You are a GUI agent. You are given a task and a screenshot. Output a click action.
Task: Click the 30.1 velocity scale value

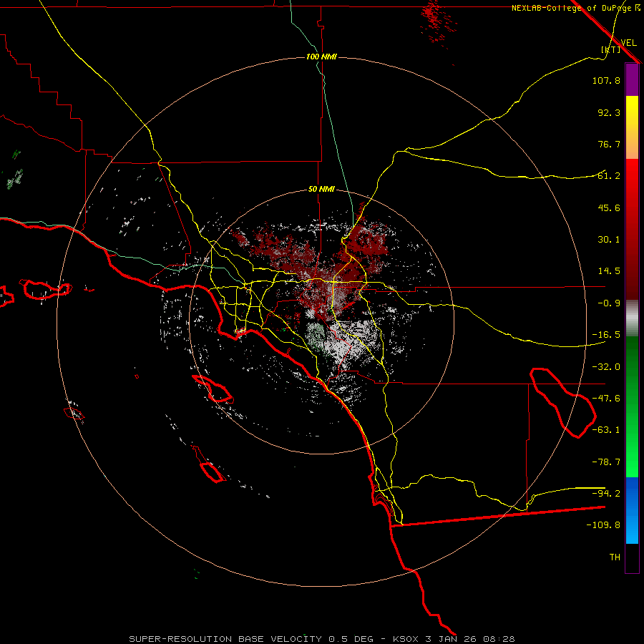tap(609, 240)
